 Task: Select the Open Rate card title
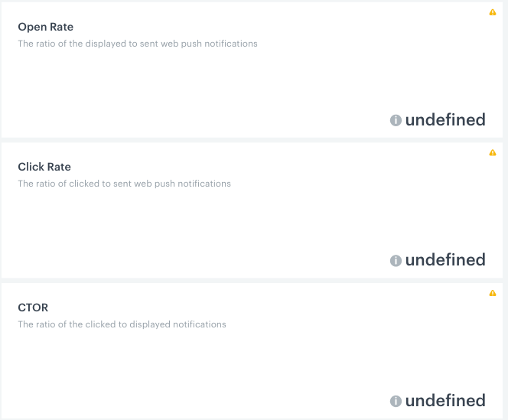pos(46,27)
